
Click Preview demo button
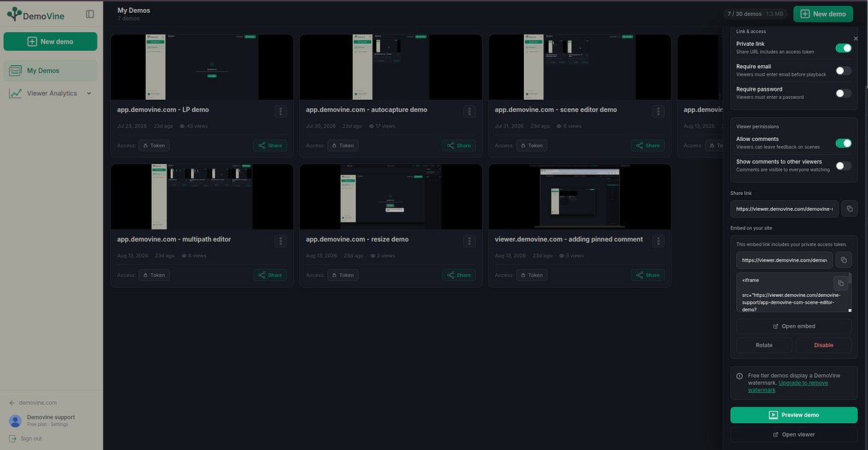coord(794,415)
